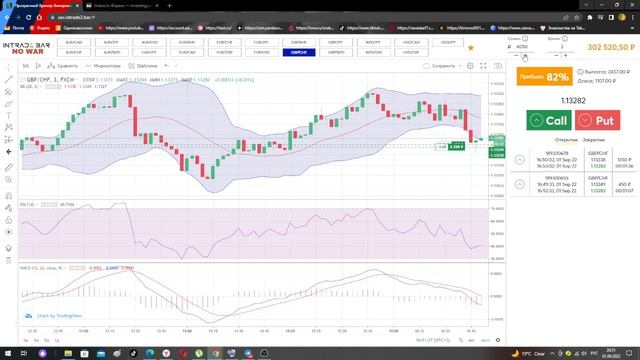640x360 pixels.
Task: Toggle the magnet mode icon
Action: (9, 196)
